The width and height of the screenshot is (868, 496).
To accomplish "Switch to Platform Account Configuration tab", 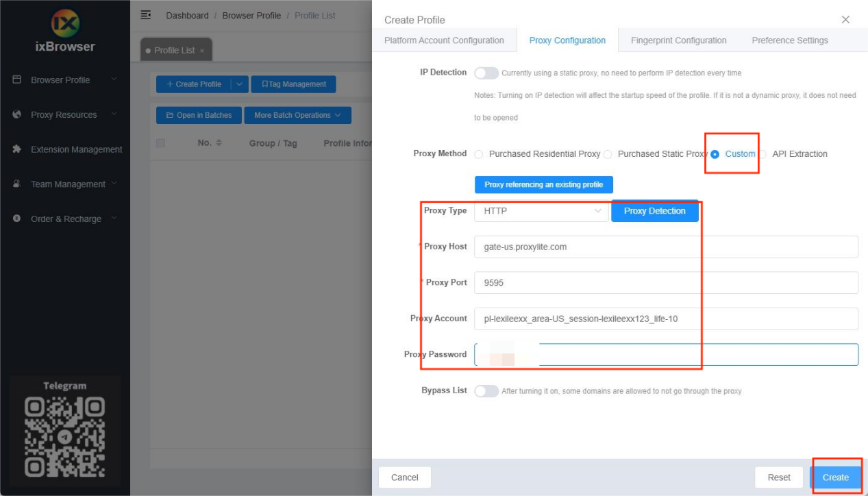I will tap(444, 40).
